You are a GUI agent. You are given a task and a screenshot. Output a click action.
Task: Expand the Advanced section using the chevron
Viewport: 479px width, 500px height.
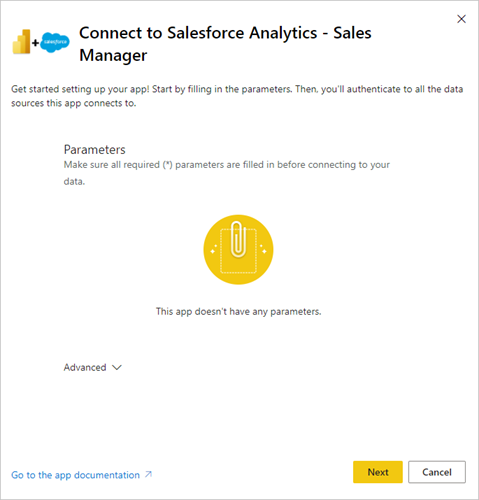coord(117,367)
